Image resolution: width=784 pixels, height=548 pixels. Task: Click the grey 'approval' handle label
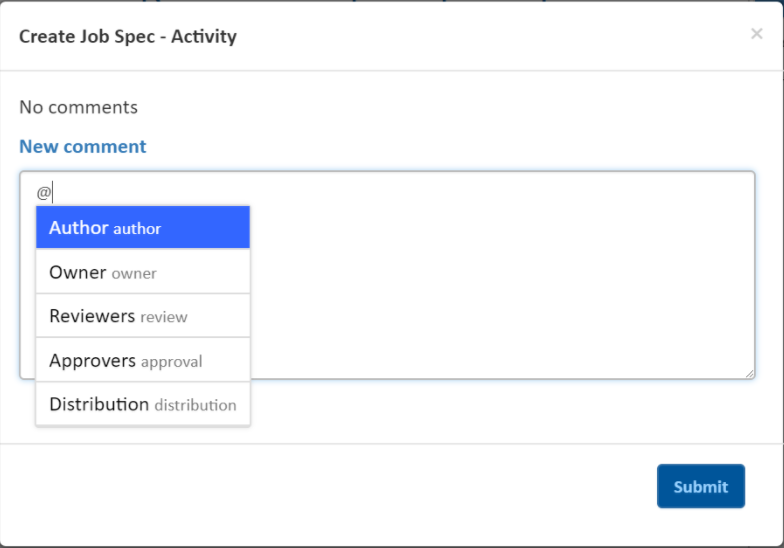click(x=172, y=361)
